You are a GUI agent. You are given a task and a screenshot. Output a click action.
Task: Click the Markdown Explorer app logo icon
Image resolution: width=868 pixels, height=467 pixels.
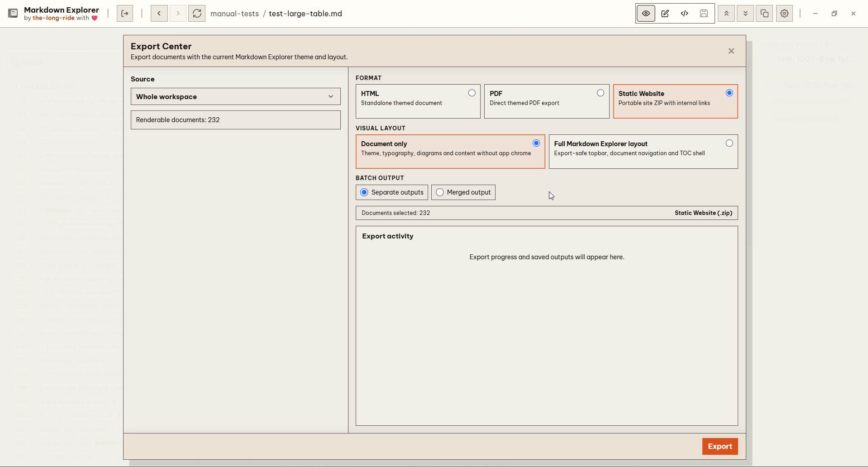13,14
